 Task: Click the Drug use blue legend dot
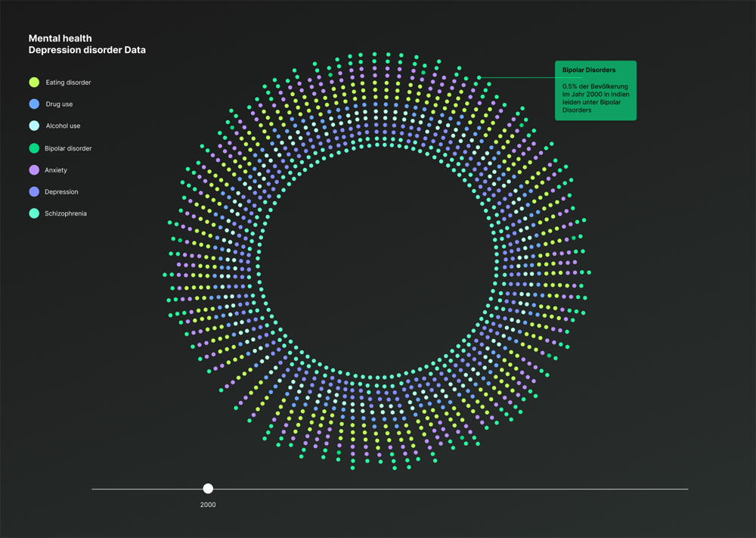34,104
